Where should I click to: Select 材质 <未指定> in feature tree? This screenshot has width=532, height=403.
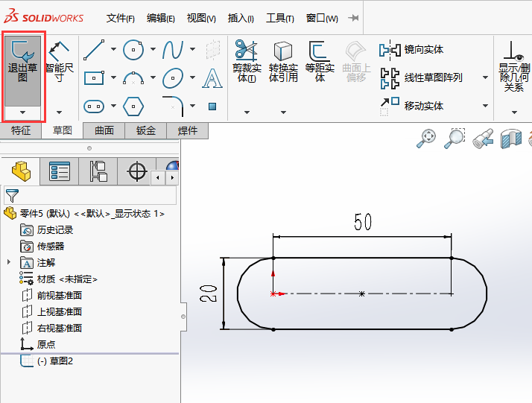(x=59, y=279)
